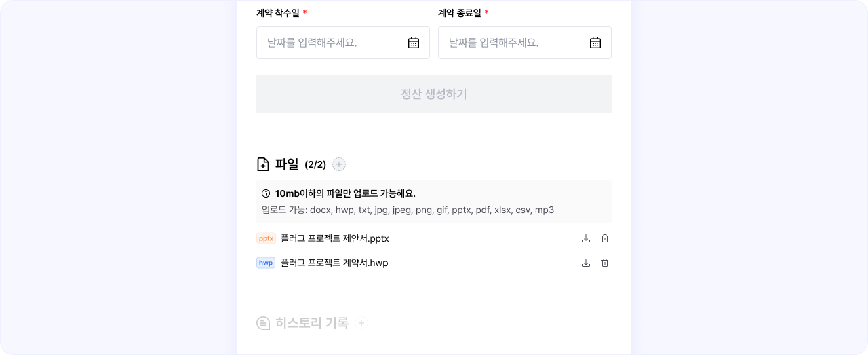The image size is (868, 355).
Task: Click the info icon in upload notice
Action: [x=266, y=193]
